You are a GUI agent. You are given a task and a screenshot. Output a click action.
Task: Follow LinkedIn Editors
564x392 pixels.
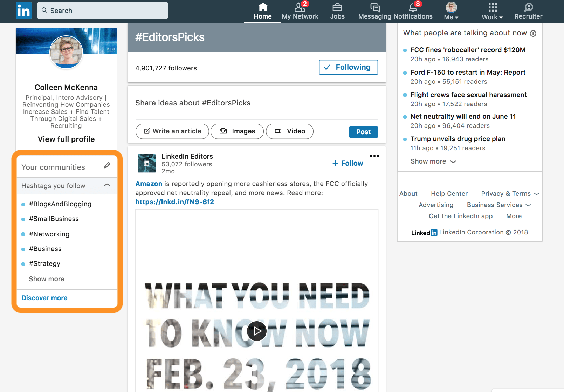[348, 163]
